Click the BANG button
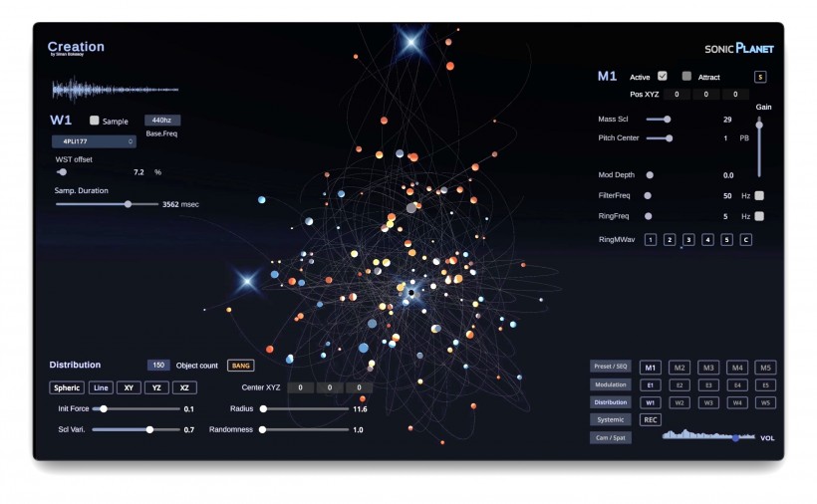Image resolution: width=817 pixels, height=504 pixels. pyautogui.click(x=240, y=366)
